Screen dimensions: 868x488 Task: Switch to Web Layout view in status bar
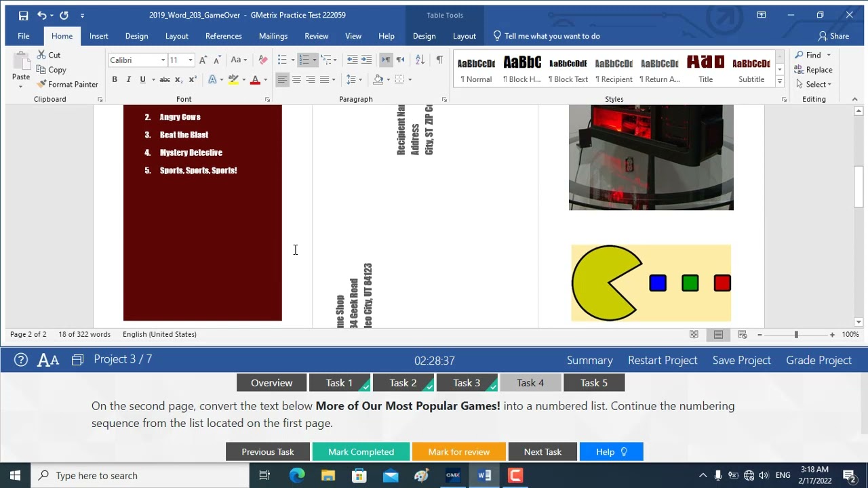743,334
